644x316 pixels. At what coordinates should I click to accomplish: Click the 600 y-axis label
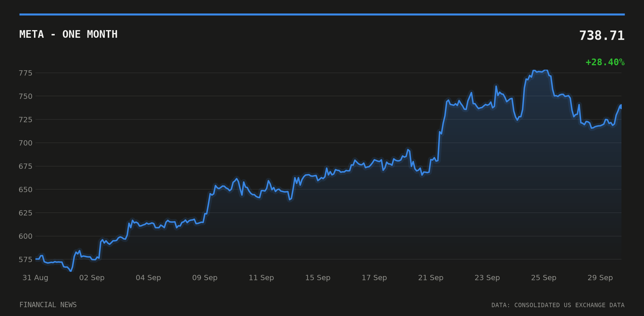pyautogui.click(x=25, y=236)
